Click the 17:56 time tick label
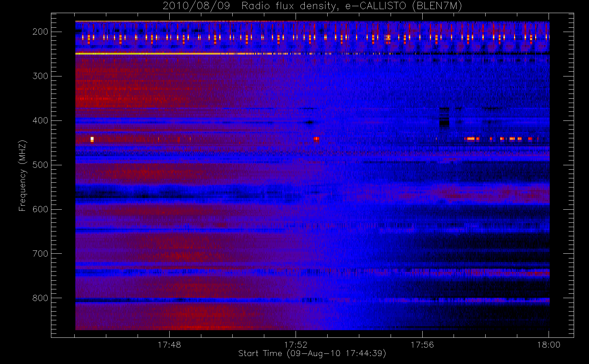 click(422, 345)
